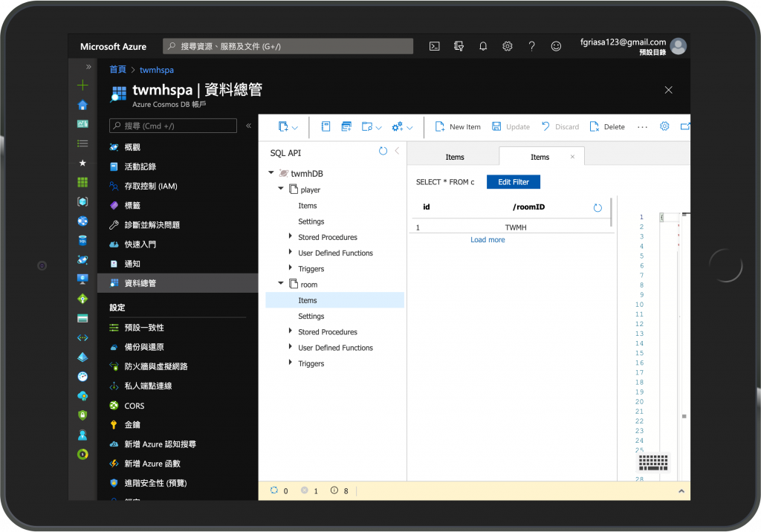Screen dimensions: 761x532
Task: Expand Stored Procedures under player
Action: [291, 236]
